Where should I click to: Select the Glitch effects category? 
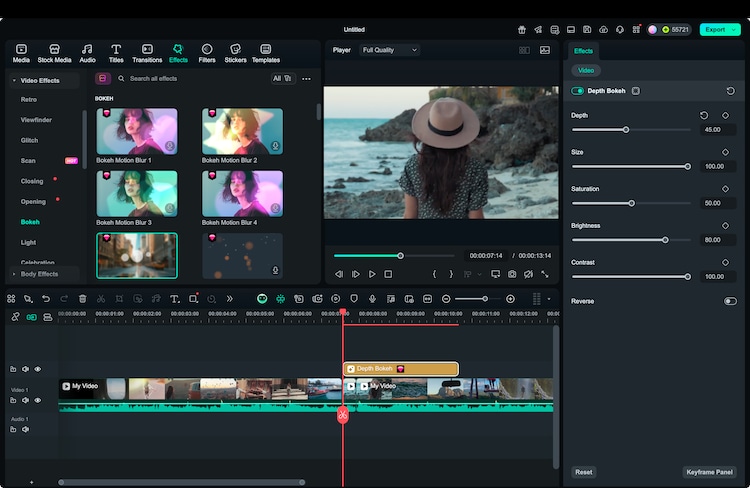coord(29,140)
